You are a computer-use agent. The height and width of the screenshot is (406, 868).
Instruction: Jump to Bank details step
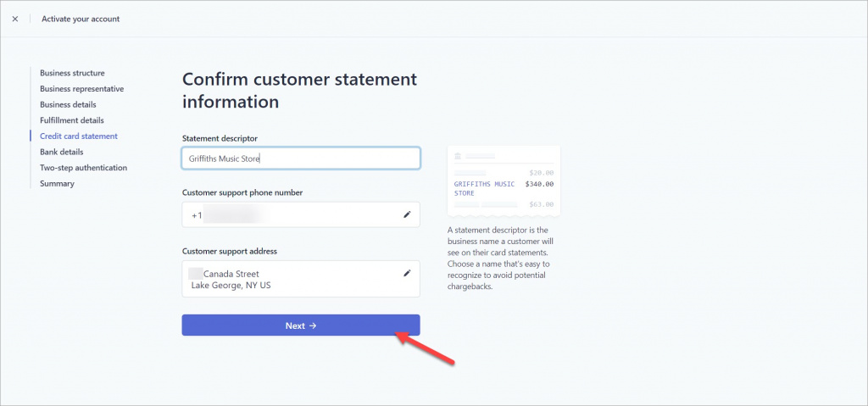(61, 152)
